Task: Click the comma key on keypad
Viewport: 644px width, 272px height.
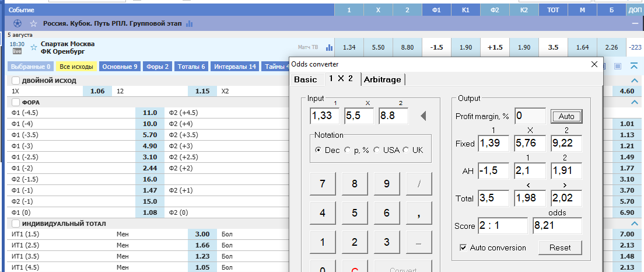Action: click(x=418, y=213)
